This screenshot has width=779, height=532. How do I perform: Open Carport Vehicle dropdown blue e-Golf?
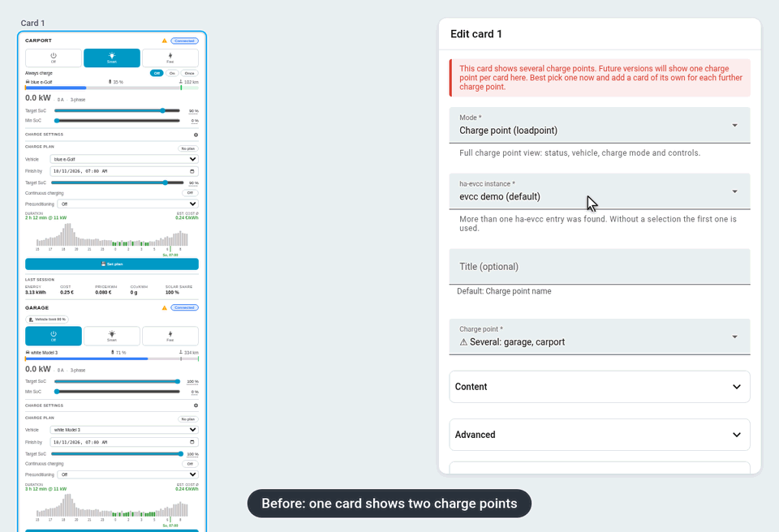[124, 160]
